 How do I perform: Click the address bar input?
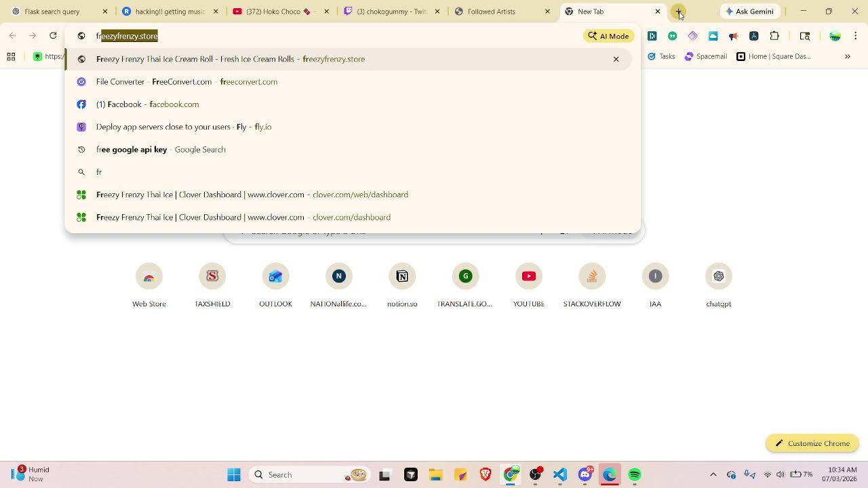point(336,36)
